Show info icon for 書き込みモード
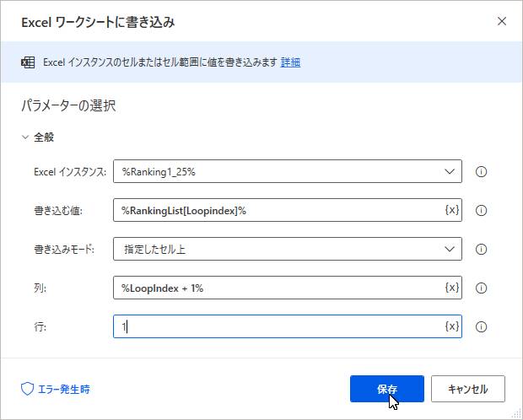Viewport: 523px width, 420px height. coord(481,249)
